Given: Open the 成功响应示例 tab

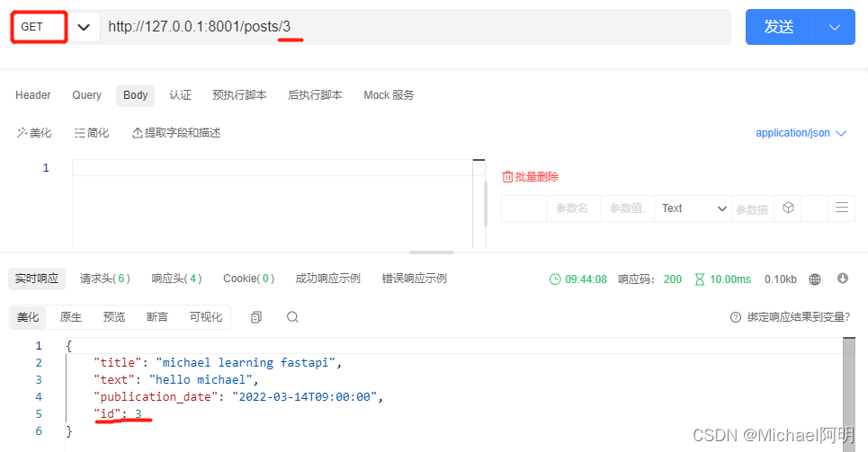Looking at the screenshot, I should (x=327, y=279).
